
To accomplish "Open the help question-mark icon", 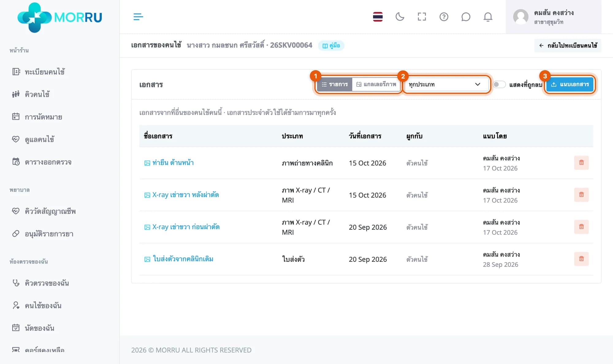I will pos(444,17).
